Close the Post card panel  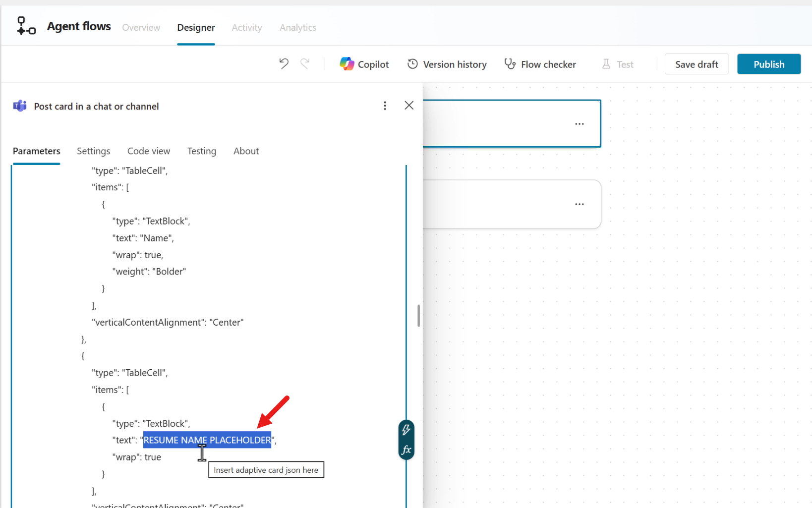(409, 106)
